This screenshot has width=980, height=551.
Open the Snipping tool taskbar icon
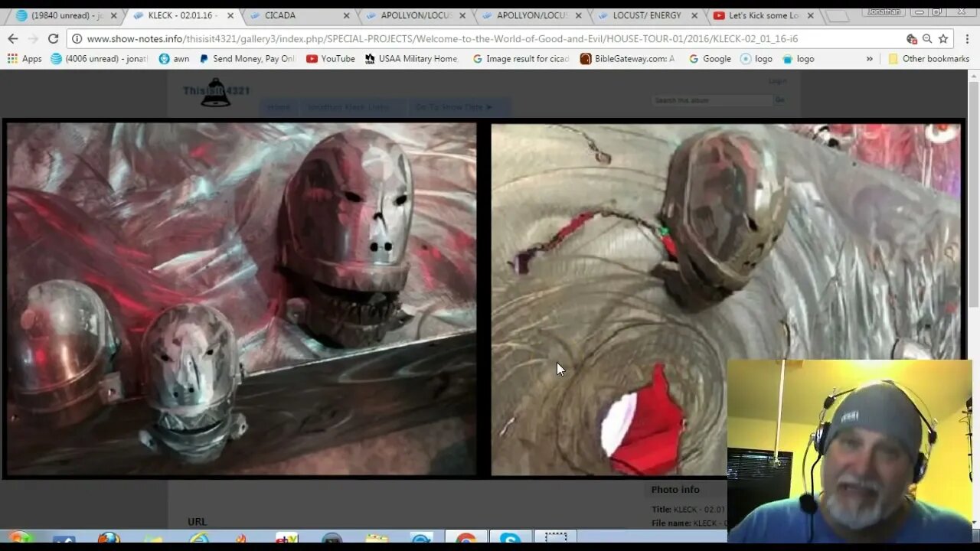pyautogui.click(x=555, y=540)
